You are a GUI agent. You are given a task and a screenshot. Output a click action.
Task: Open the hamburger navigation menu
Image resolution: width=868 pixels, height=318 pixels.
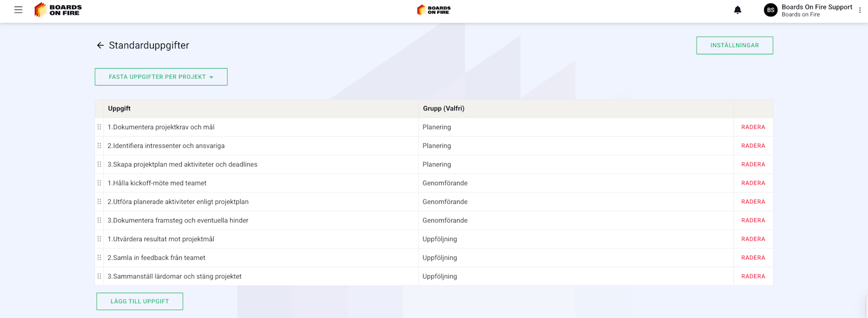point(18,10)
